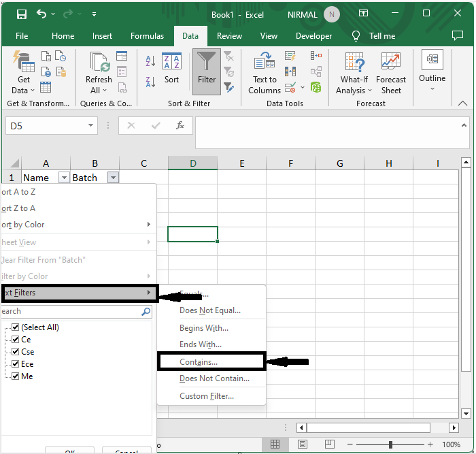The image size is (476, 454).
Task: Expand the Name Box dropdown arrow
Action: point(90,125)
